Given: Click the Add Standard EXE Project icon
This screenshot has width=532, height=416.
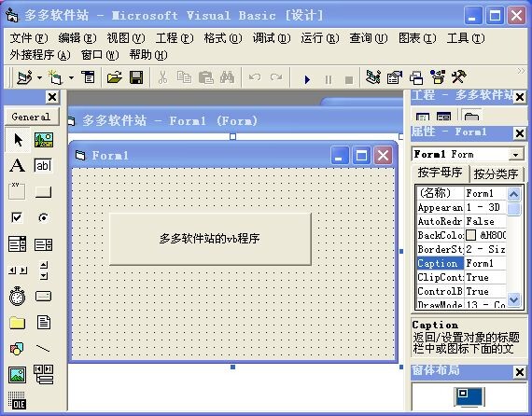Looking at the screenshot, I should 25,77.
